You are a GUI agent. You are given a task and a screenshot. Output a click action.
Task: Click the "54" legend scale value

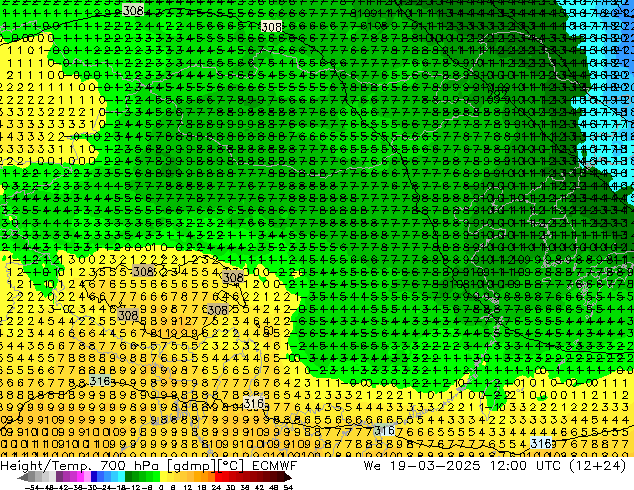(288, 488)
